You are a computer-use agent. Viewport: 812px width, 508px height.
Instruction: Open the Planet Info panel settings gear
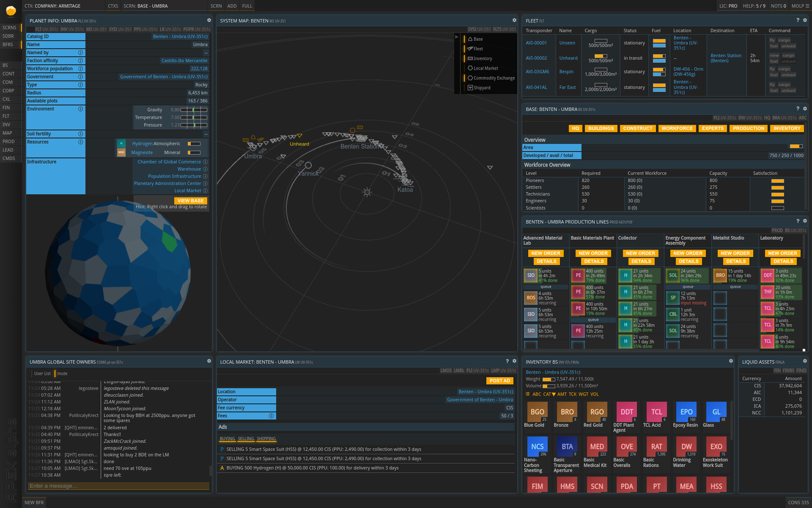209,20
